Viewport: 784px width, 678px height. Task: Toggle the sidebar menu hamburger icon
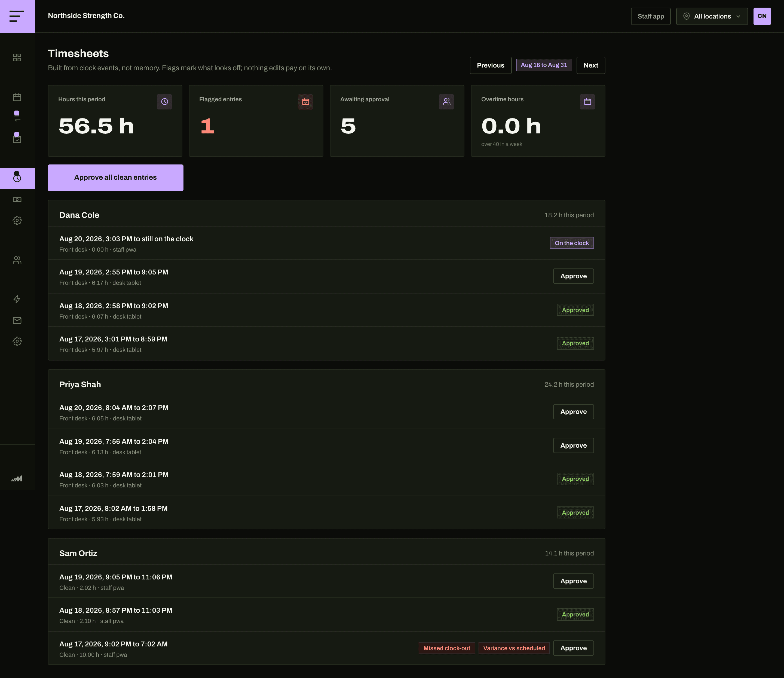[17, 16]
